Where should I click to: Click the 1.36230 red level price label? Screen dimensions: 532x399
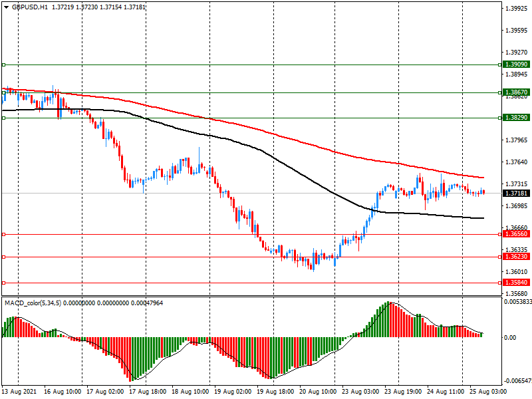(x=516, y=257)
